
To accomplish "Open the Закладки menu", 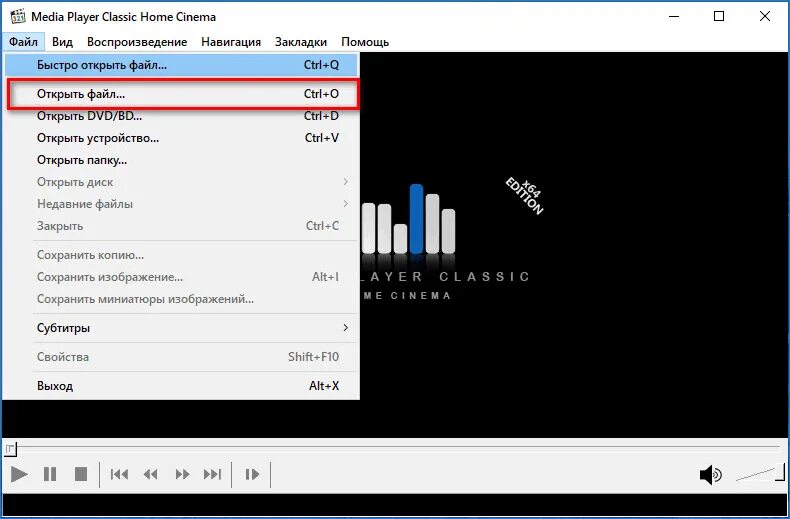I will coord(301,42).
